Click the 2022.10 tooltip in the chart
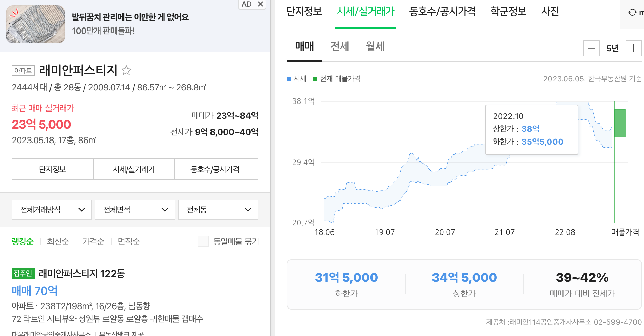 pos(531,130)
